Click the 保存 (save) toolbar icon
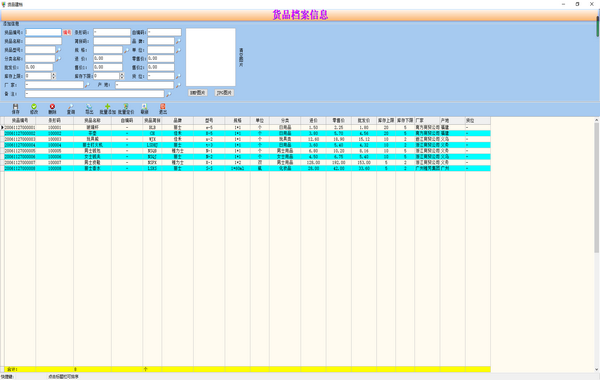The width and height of the screenshot is (600, 380). [15, 109]
